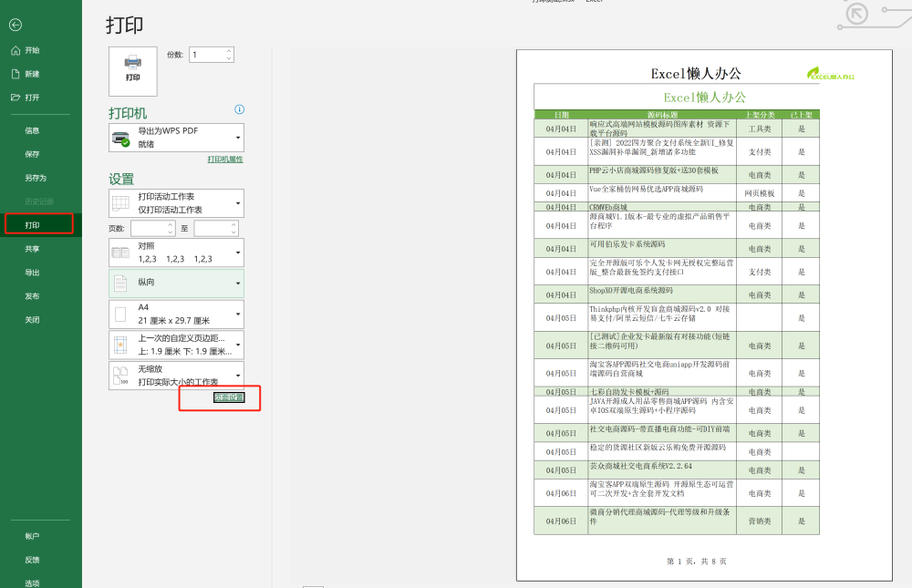Image resolution: width=912 pixels, height=588 pixels.
Task: Click the worksheet grid icon in settings
Action: pyautogui.click(x=120, y=203)
